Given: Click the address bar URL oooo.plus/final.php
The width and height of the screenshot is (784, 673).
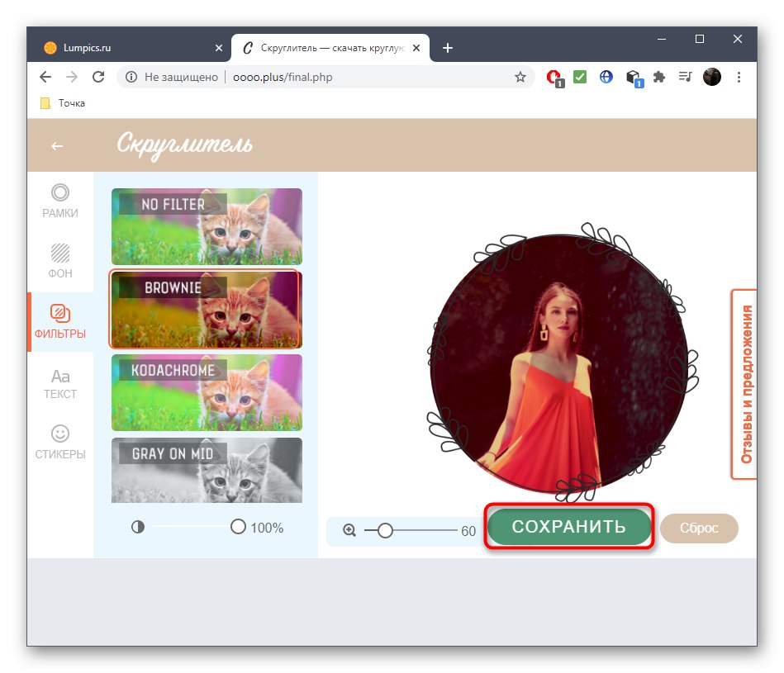Looking at the screenshot, I should point(283,77).
